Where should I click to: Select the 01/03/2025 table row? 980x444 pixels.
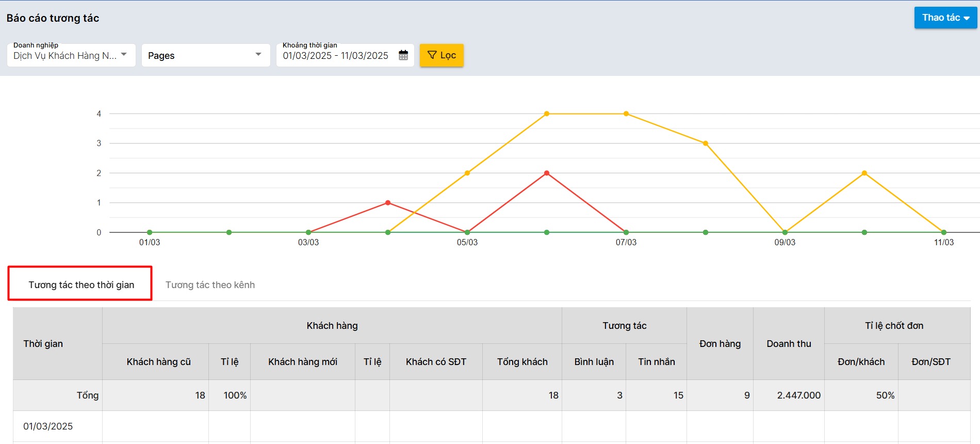tap(48, 426)
